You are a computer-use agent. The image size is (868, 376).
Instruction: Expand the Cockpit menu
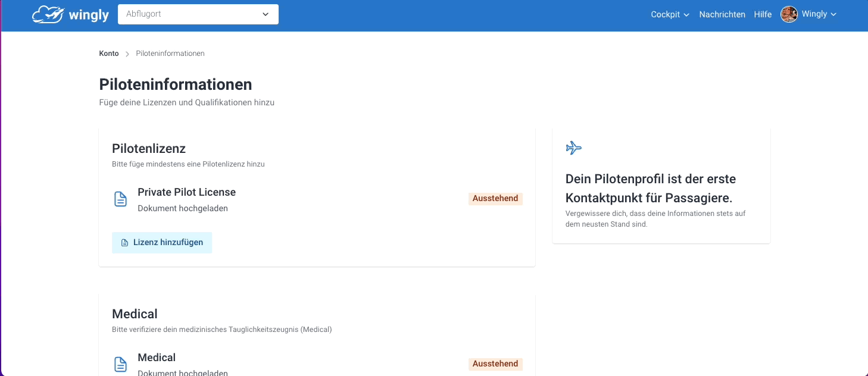[670, 14]
